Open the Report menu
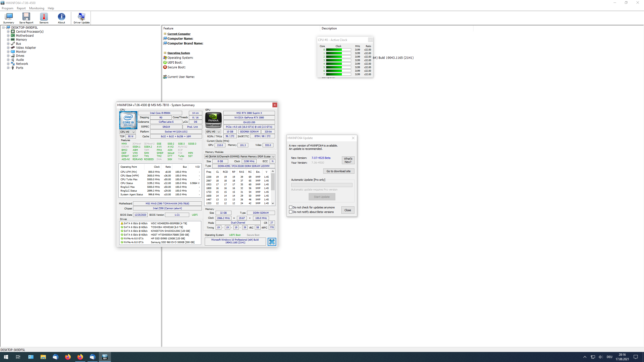The width and height of the screenshot is (644, 362). pos(21,8)
